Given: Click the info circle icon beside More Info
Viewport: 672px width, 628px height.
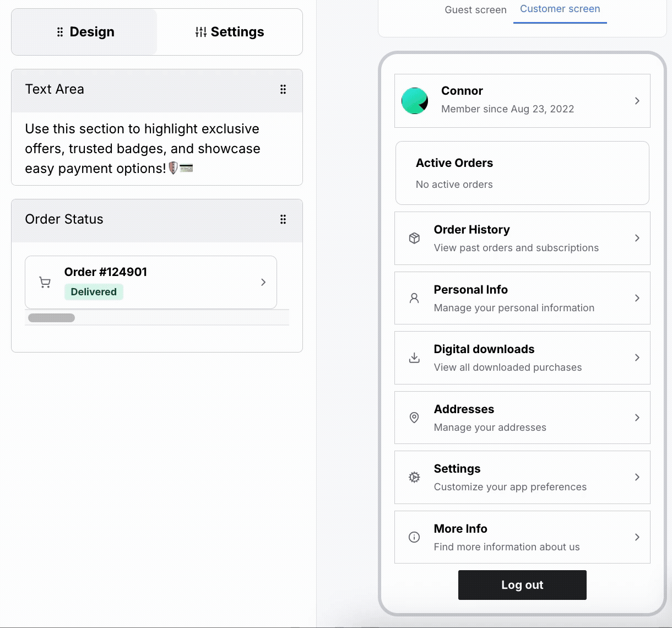Looking at the screenshot, I should tap(414, 537).
